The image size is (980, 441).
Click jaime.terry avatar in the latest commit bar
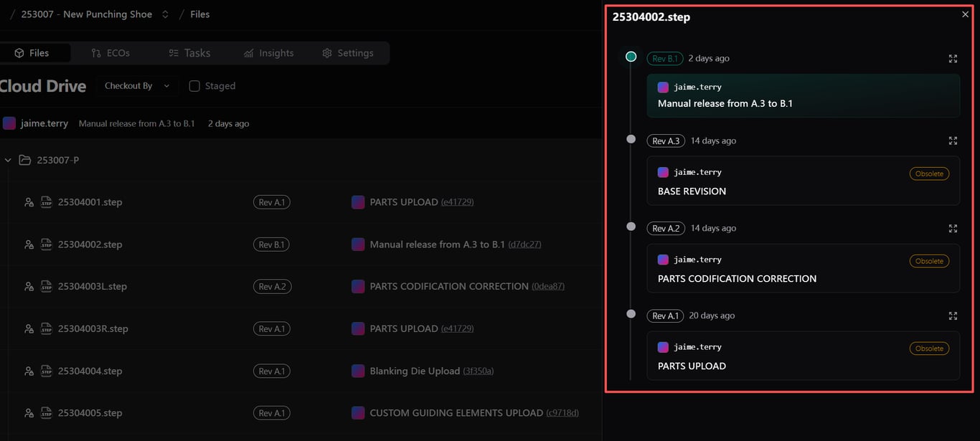9,123
